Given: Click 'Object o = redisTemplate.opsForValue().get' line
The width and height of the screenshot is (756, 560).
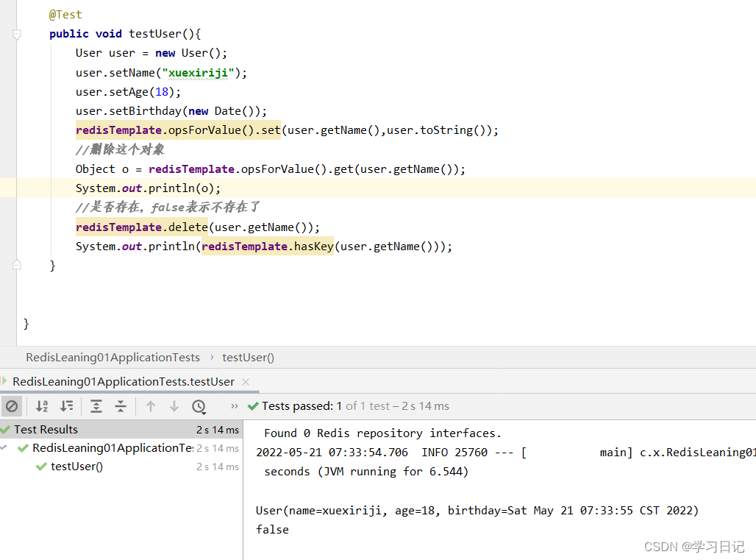Looking at the screenshot, I should click(x=271, y=169).
